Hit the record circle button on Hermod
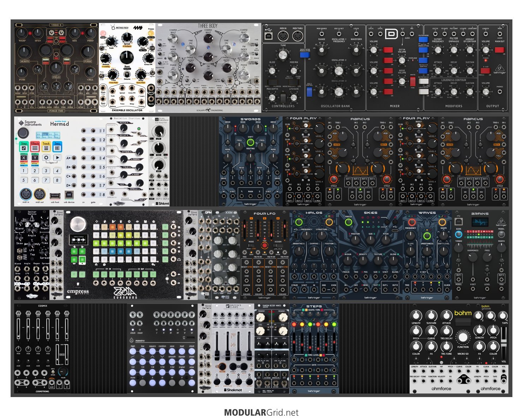 (x=46, y=158)
